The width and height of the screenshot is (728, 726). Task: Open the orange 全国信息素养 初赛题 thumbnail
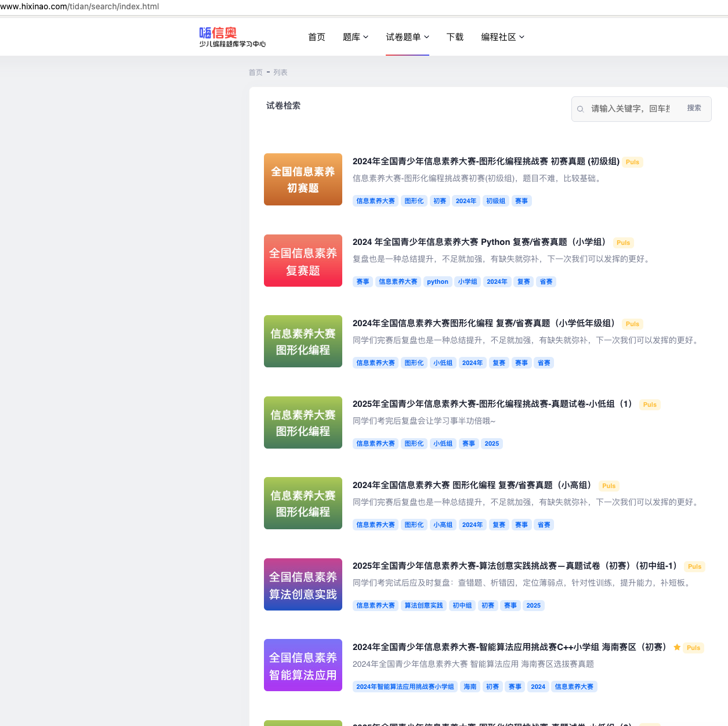click(303, 179)
